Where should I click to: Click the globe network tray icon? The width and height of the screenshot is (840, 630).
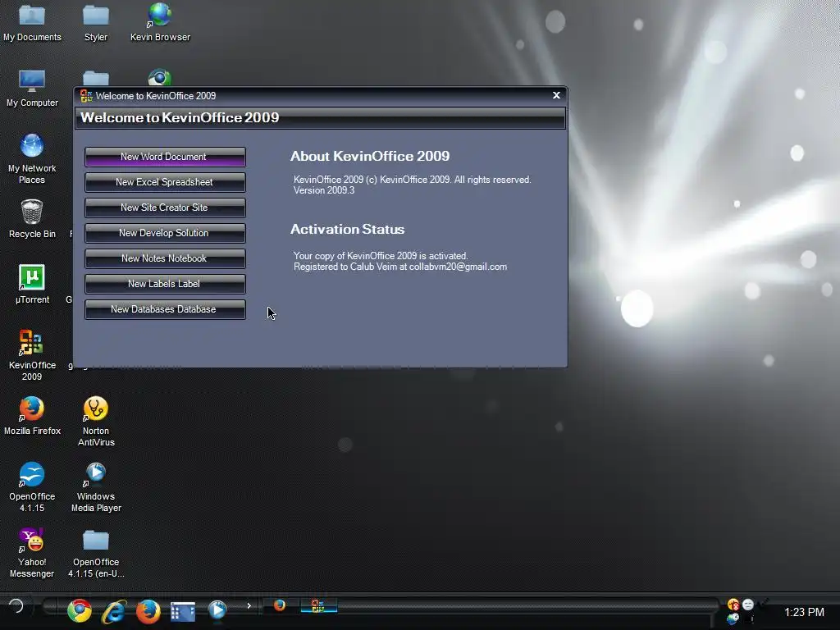733,619
